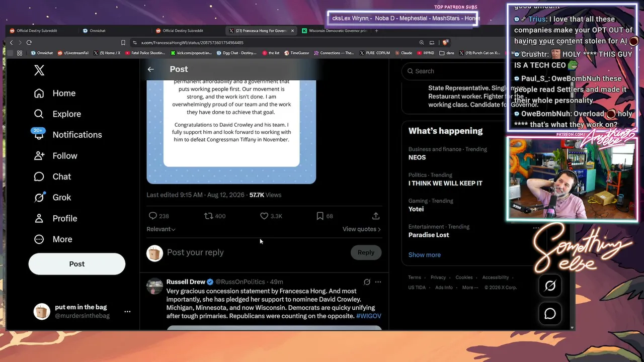Image resolution: width=644 pixels, height=362 pixels.
Task: Open the Explore magnifier icon in sidebar
Action: click(x=39, y=114)
